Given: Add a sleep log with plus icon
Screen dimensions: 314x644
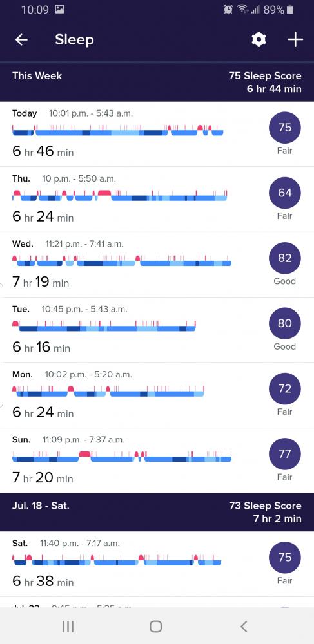Looking at the screenshot, I should [x=295, y=40].
